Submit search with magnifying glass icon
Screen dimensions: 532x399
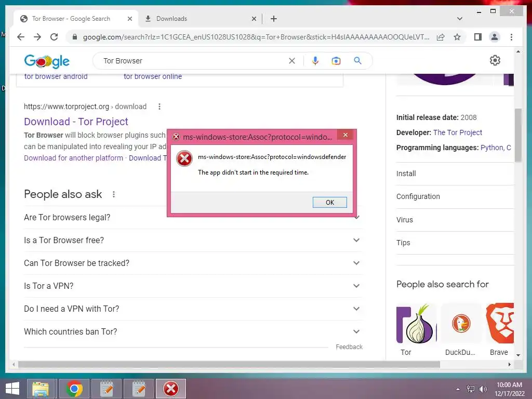point(357,61)
